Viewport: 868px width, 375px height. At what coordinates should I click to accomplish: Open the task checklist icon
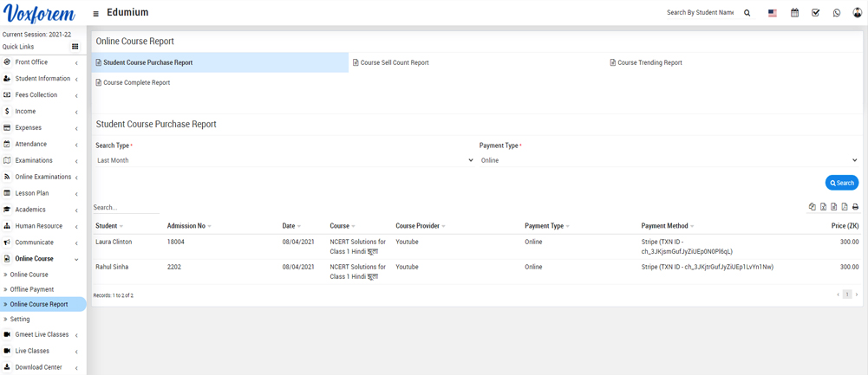pyautogui.click(x=815, y=13)
